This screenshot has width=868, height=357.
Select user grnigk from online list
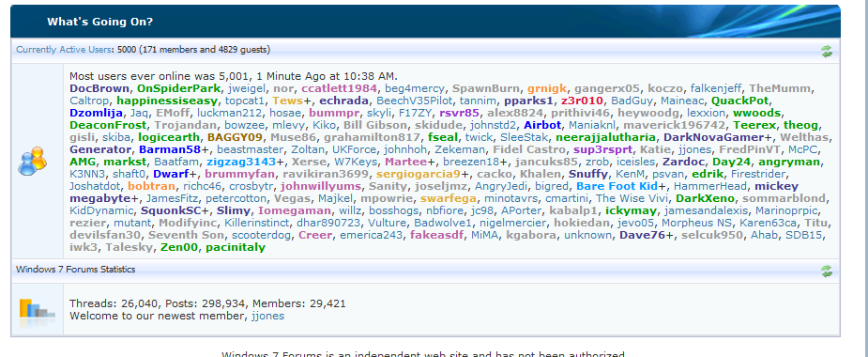coord(547,88)
